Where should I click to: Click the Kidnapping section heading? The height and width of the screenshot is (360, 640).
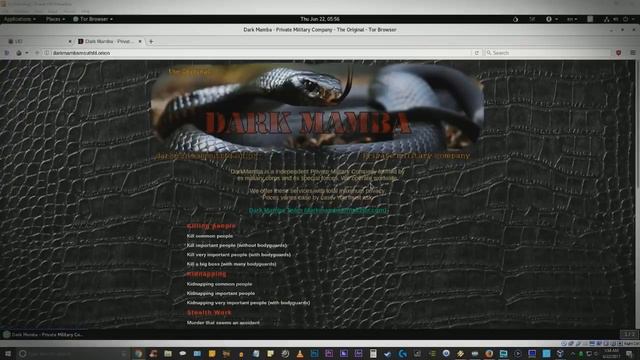tap(207, 274)
